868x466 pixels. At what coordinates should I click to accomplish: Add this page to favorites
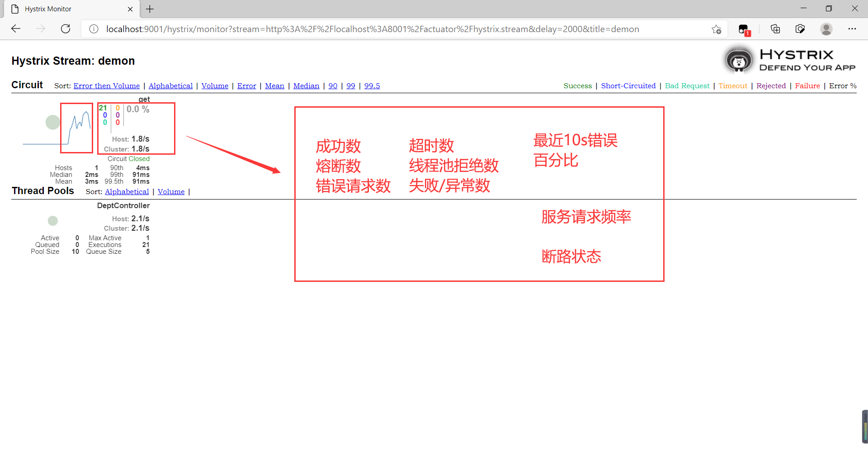click(x=717, y=29)
